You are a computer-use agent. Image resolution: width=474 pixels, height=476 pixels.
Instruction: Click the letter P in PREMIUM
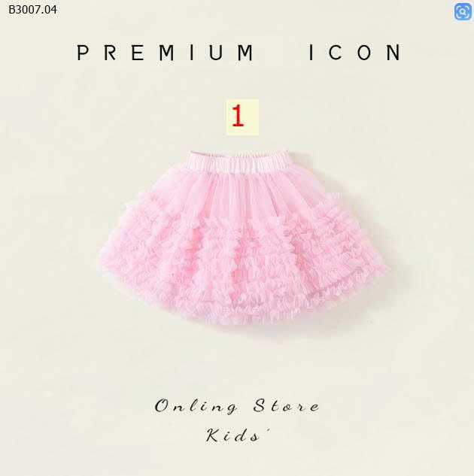tap(83, 53)
